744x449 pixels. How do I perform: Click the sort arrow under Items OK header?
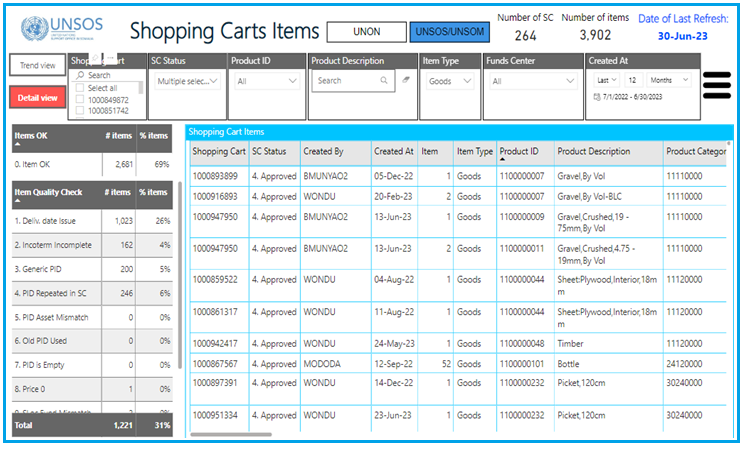pos(18,144)
